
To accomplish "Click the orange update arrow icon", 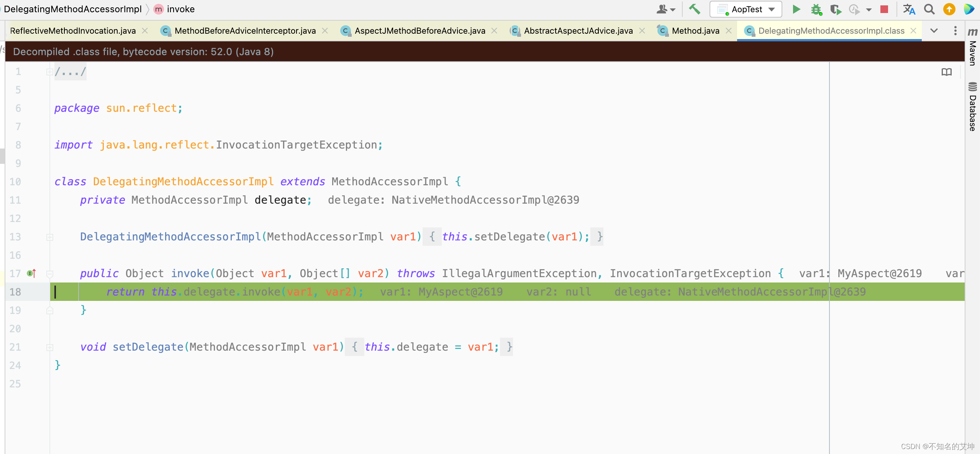I will [949, 9].
